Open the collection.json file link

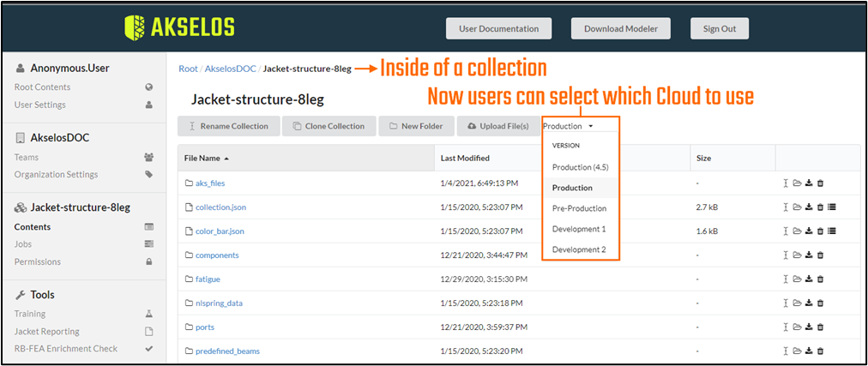point(221,207)
